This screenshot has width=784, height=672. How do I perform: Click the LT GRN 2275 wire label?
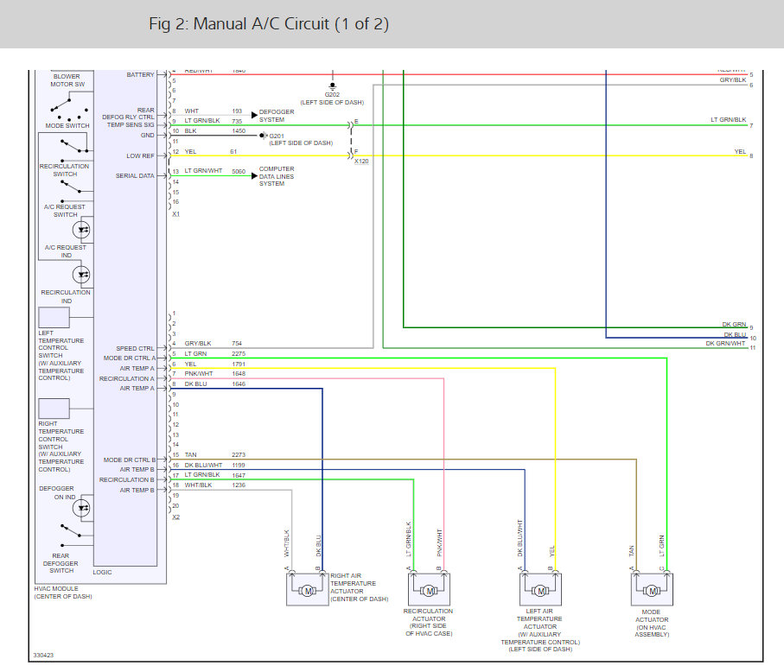215,354
